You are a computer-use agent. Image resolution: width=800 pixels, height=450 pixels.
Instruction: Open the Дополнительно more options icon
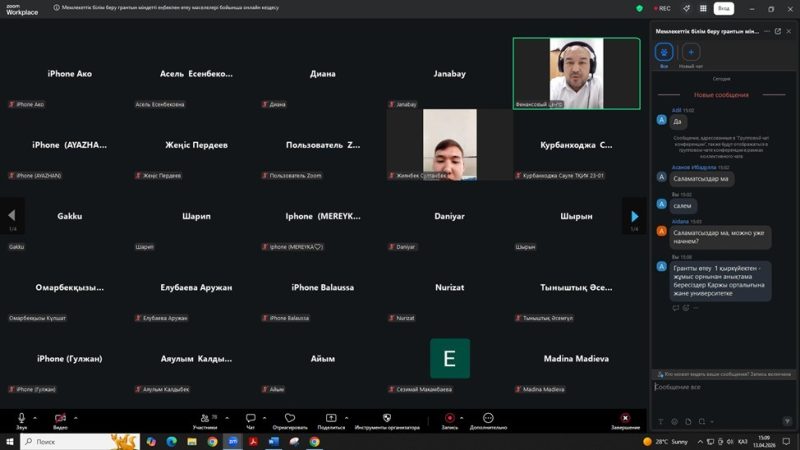(488, 418)
